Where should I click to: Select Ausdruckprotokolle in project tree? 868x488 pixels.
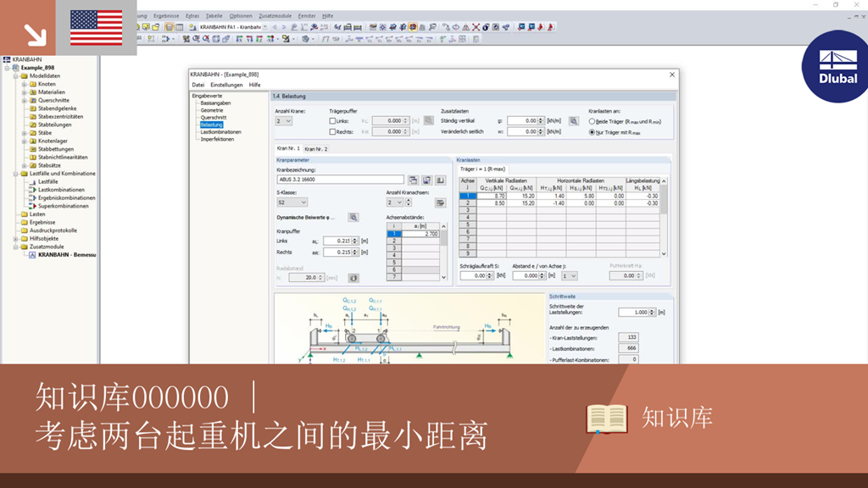(53, 230)
